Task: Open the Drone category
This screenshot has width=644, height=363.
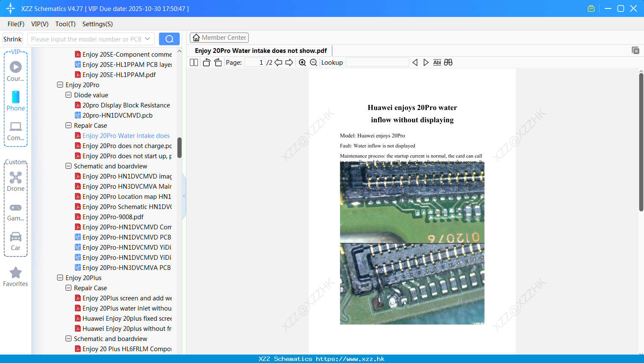Action: [x=16, y=181]
